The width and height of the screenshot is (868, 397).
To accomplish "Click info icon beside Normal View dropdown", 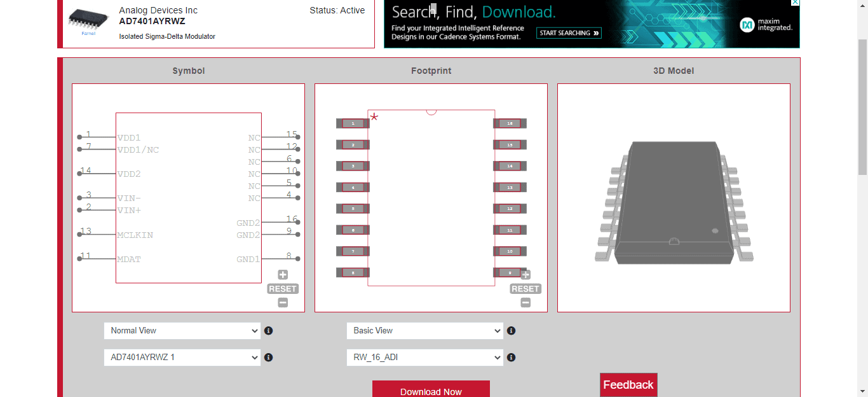I will (268, 331).
